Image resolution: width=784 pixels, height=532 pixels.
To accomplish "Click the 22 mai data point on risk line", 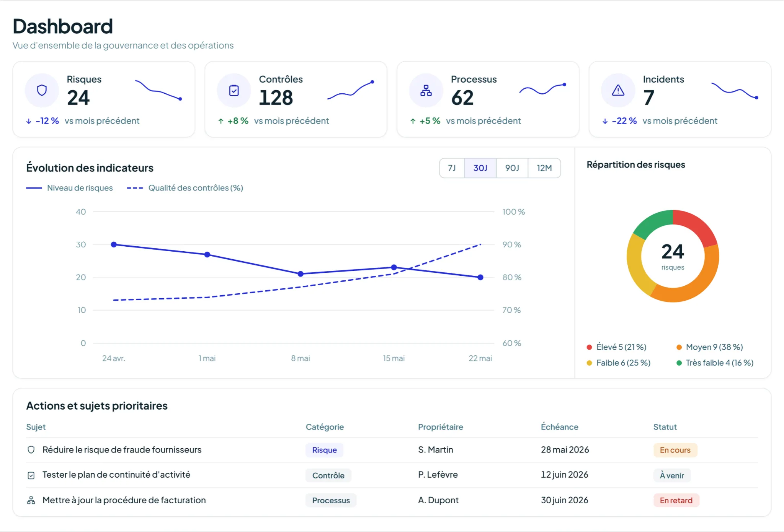I will [x=480, y=277].
